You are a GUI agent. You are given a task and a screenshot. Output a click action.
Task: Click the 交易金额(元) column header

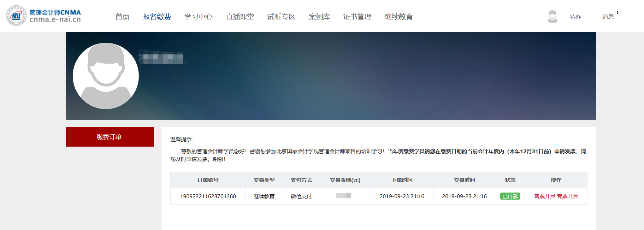click(x=345, y=180)
